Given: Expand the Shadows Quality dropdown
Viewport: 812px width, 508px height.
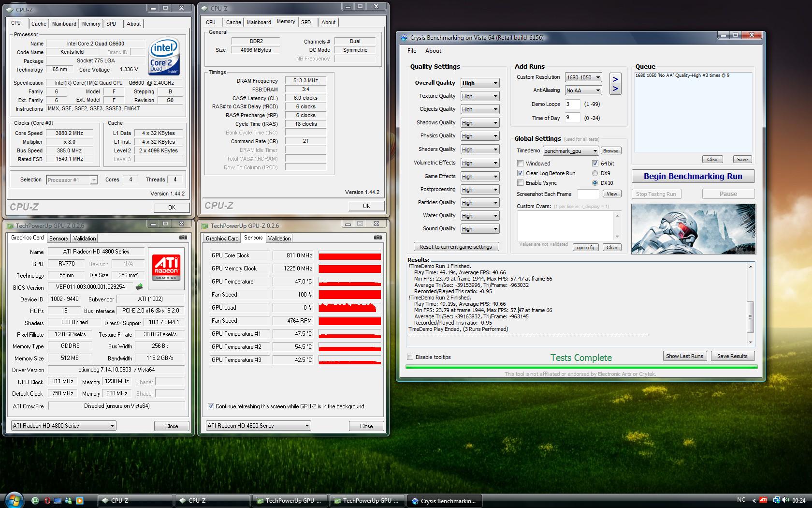Looking at the screenshot, I should click(x=480, y=123).
